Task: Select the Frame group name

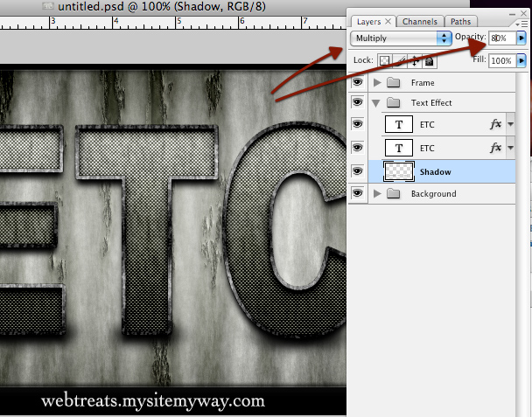Action: pyautogui.click(x=423, y=83)
